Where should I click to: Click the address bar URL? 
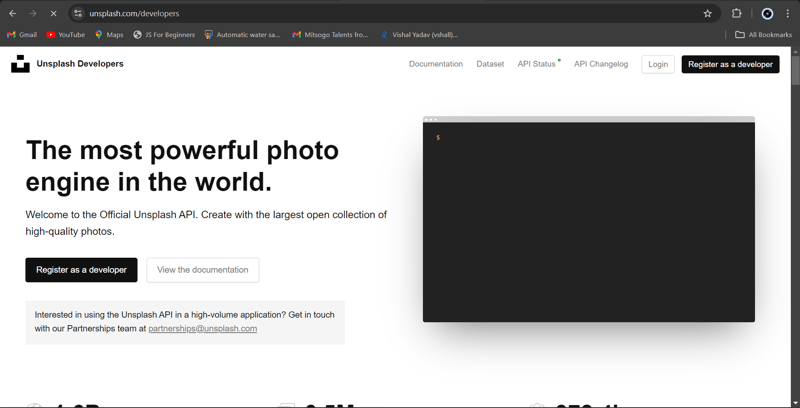click(x=134, y=14)
